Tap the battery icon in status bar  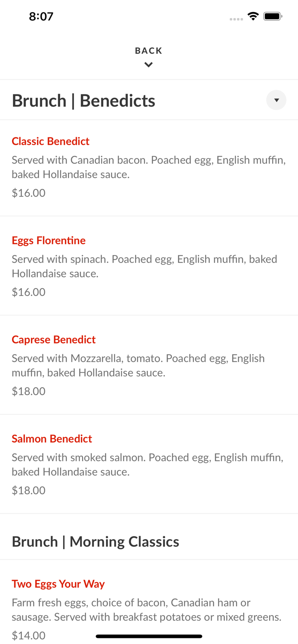pos(273,16)
